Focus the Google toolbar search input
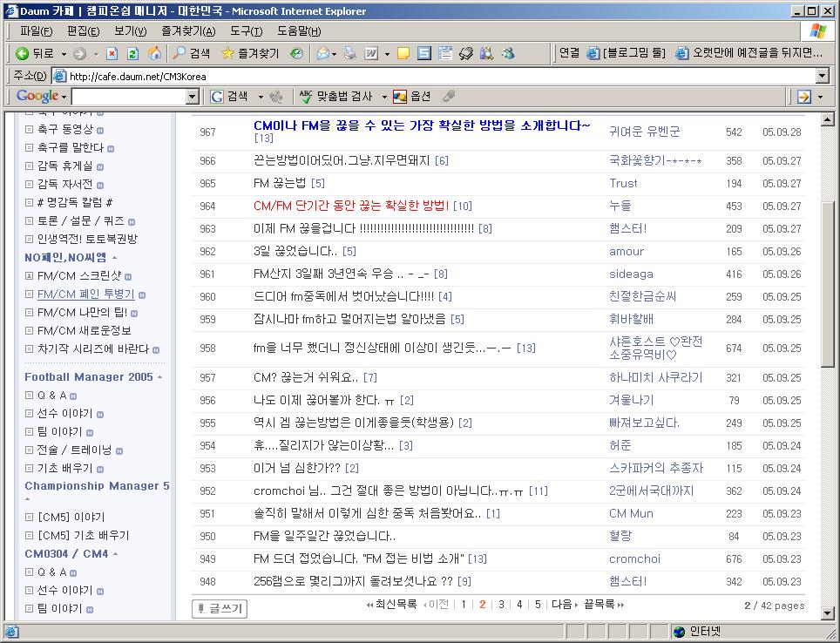 pos(129,97)
